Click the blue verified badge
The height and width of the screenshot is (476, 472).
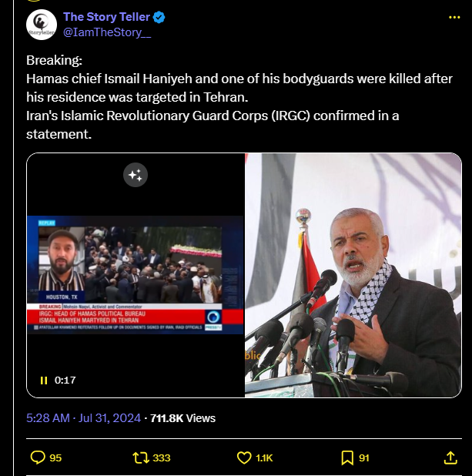coord(159,17)
